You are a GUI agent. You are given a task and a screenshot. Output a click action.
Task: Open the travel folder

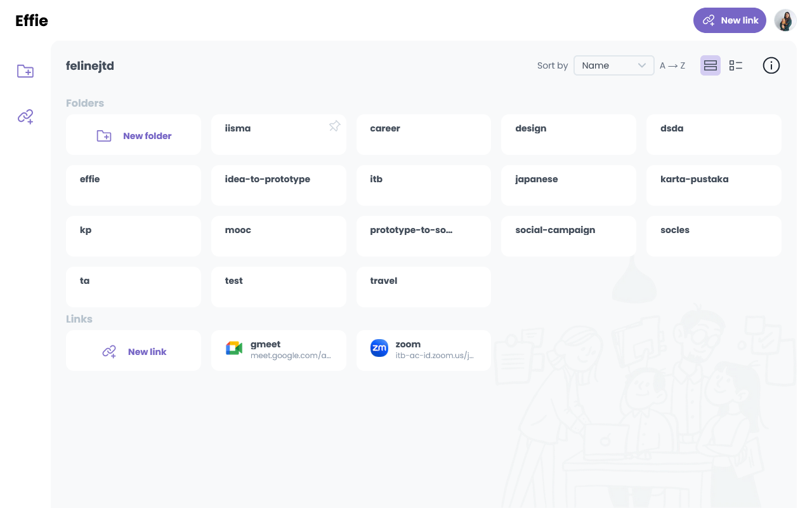tap(424, 287)
